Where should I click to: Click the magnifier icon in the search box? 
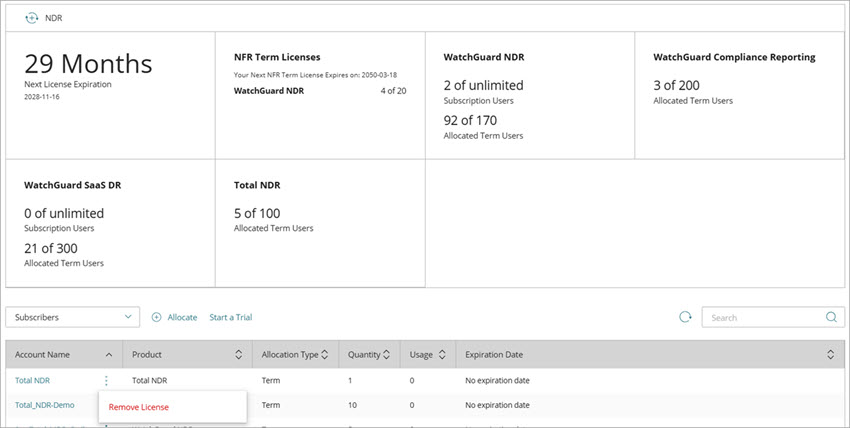pos(831,317)
